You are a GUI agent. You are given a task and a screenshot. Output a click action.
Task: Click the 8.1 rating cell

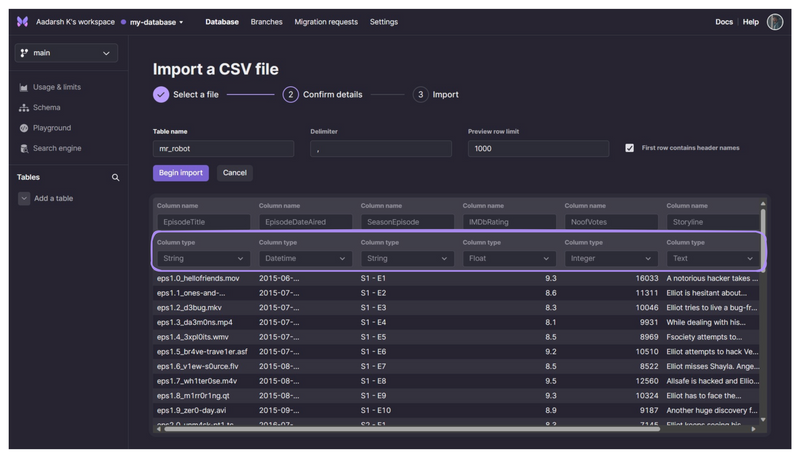point(551,322)
